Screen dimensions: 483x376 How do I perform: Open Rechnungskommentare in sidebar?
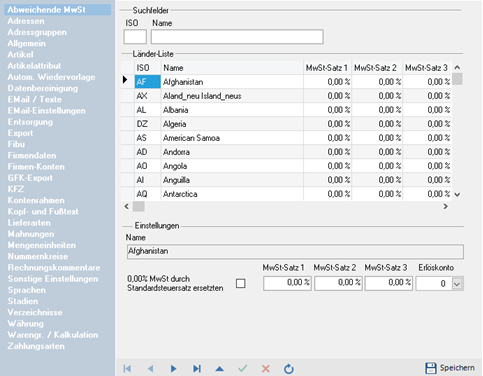tap(54, 268)
